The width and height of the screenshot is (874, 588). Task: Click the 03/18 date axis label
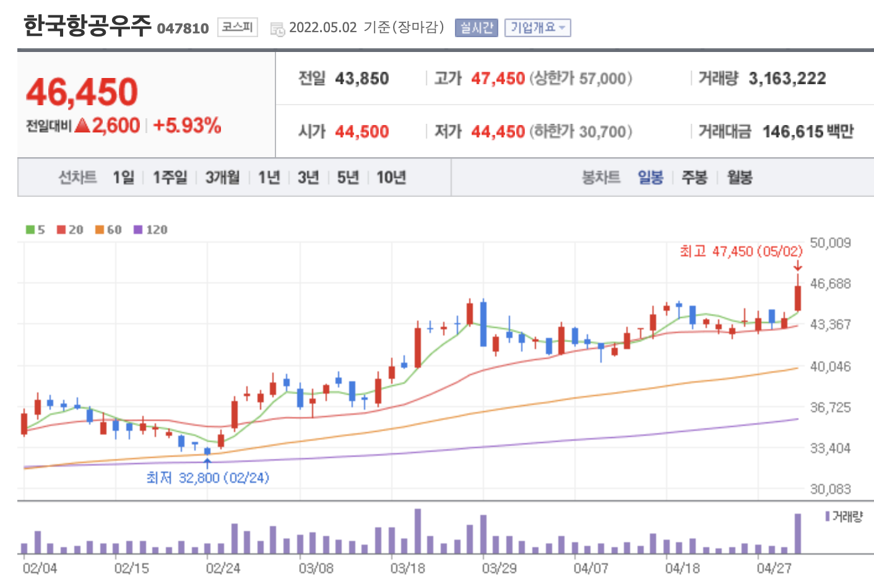[408, 568]
